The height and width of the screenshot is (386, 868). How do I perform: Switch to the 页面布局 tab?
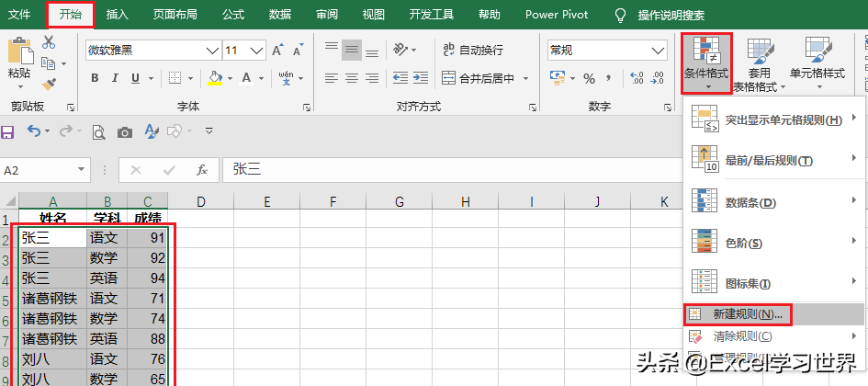(175, 15)
